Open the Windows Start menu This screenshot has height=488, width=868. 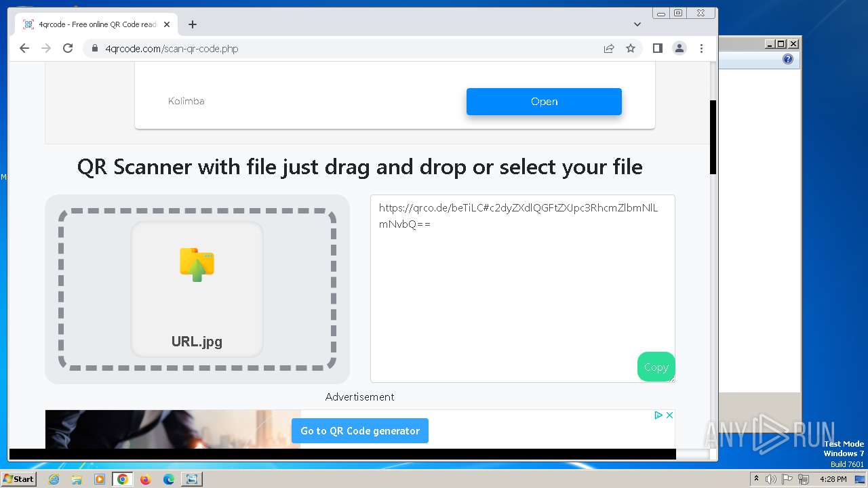[18, 479]
